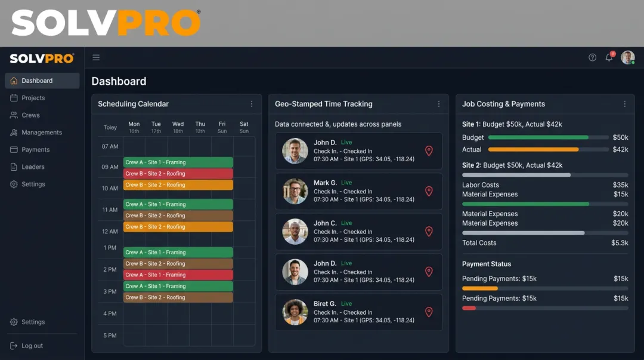Click the $5.3k total value
Image resolution: width=644 pixels, height=360 pixels.
(620, 243)
